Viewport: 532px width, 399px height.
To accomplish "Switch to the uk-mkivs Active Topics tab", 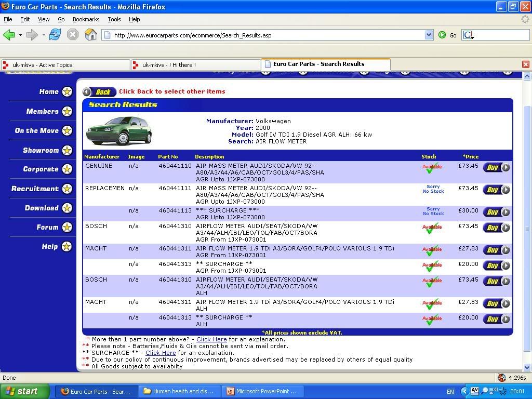I will (x=65, y=65).
